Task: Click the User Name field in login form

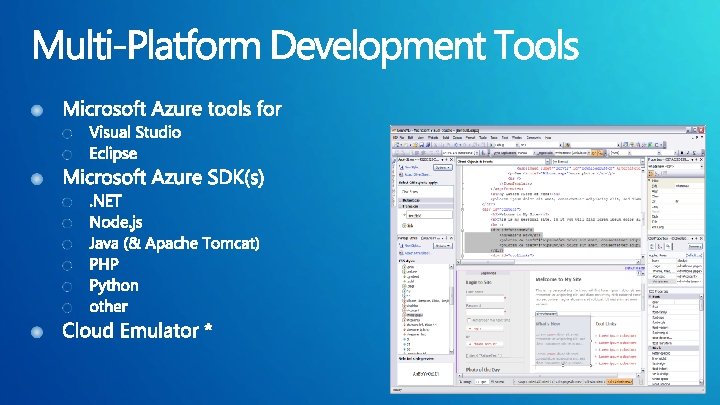Action: pos(485,298)
